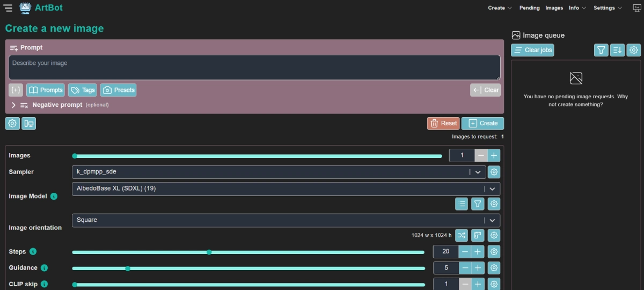Click the prompt weight {+} button
This screenshot has width=644, height=290.
(16, 90)
